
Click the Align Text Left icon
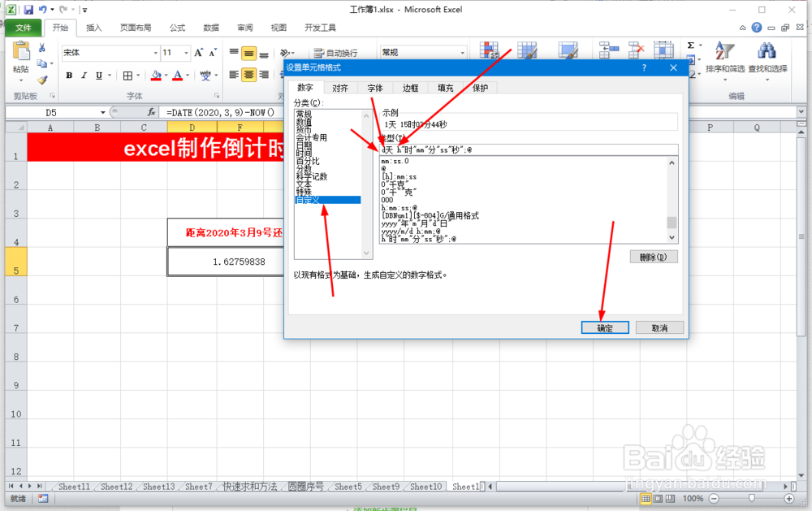tap(234, 75)
